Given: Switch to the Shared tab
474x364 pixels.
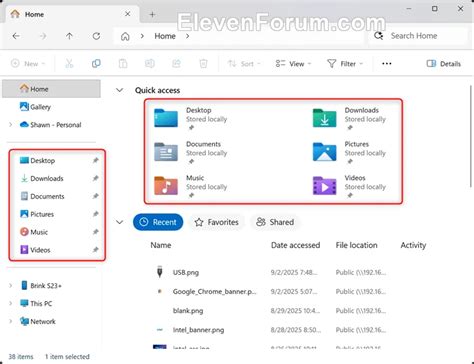Looking at the screenshot, I should point(275,222).
